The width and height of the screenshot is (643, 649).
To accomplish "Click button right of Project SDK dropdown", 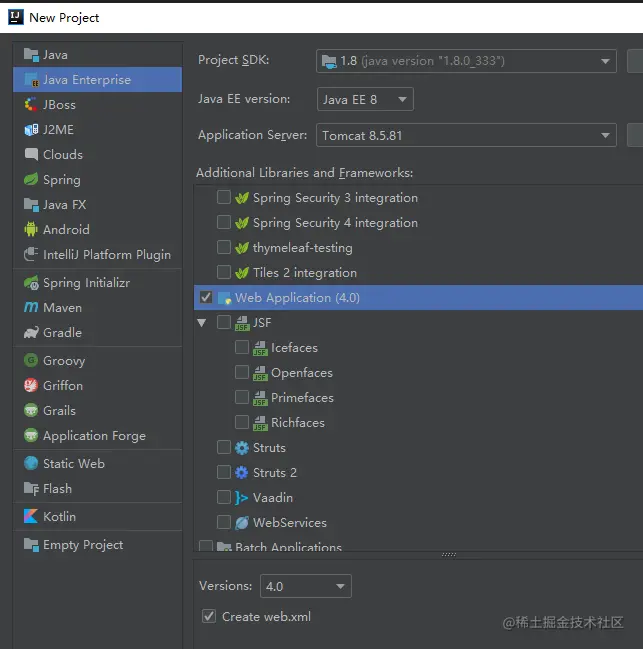I will point(635,61).
